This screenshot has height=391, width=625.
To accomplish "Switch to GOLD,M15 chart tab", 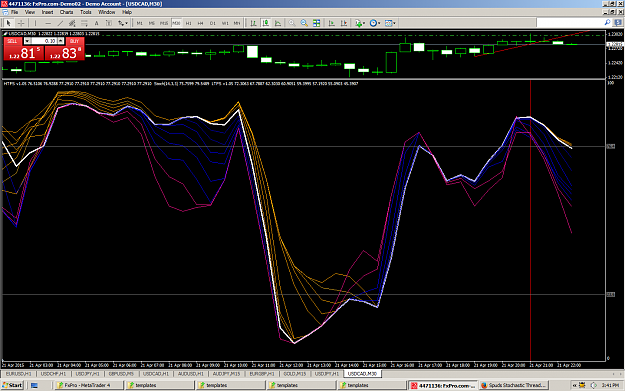I will click(x=295, y=374).
